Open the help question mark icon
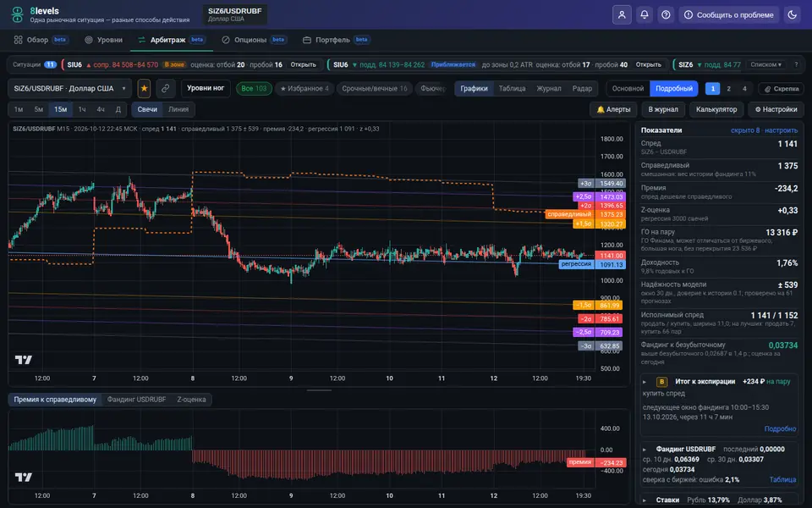The height and width of the screenshot is (508, 812). click(666, 14)
